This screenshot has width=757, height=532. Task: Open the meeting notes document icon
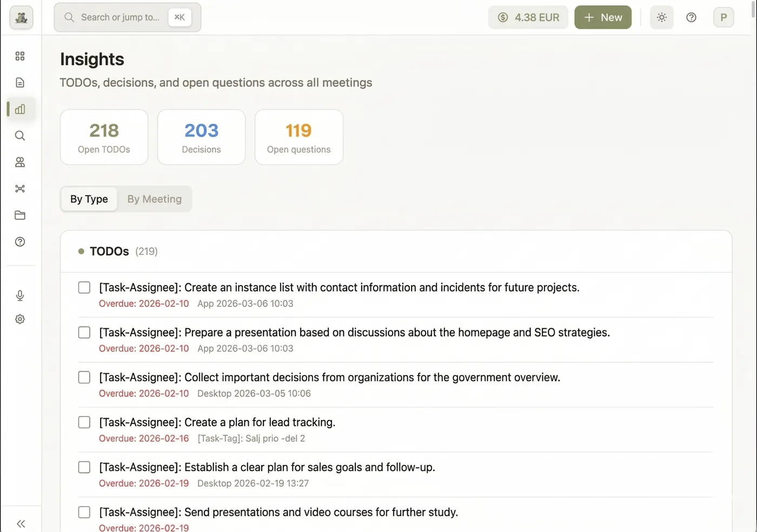(20, 82)
